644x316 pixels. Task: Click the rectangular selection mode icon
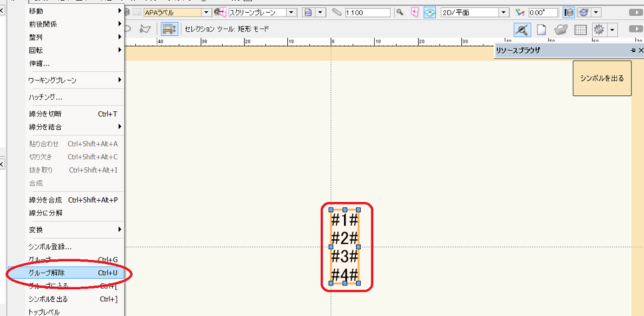(169, 29)
